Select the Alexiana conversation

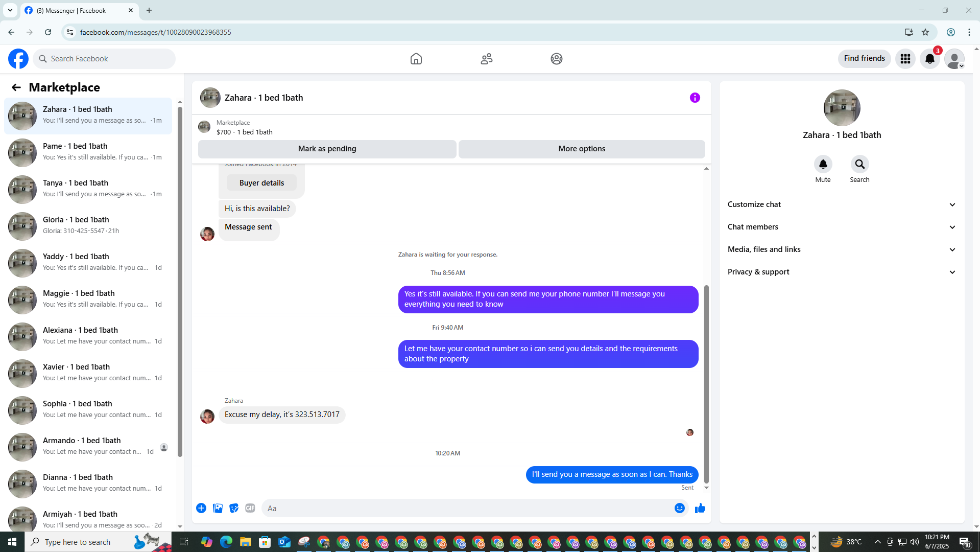coord(88,336)
